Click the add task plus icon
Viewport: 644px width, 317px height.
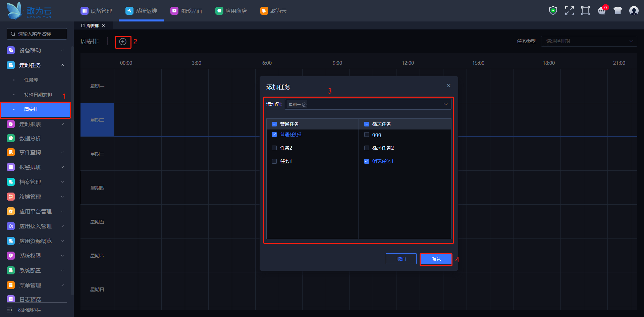click(x=123, y=42)
